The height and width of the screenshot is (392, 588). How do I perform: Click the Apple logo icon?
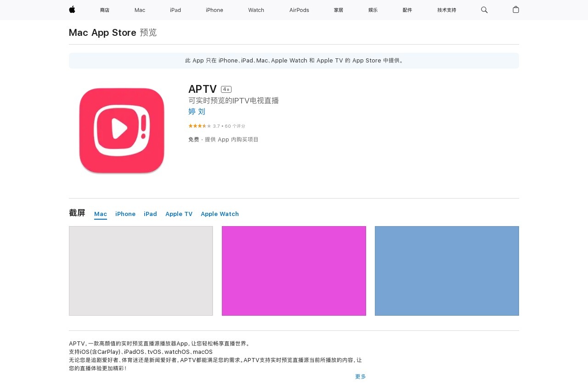tap(72, 10)
